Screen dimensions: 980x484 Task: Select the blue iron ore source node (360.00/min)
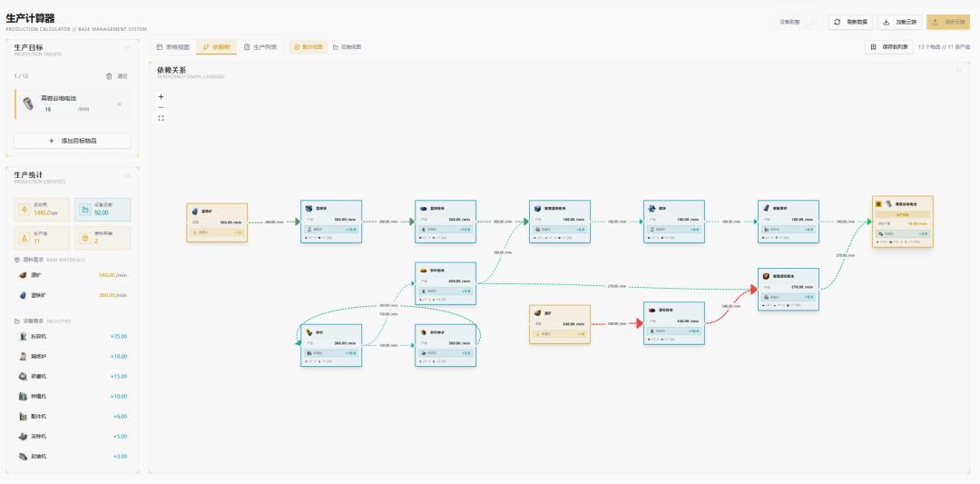point(217,222)
